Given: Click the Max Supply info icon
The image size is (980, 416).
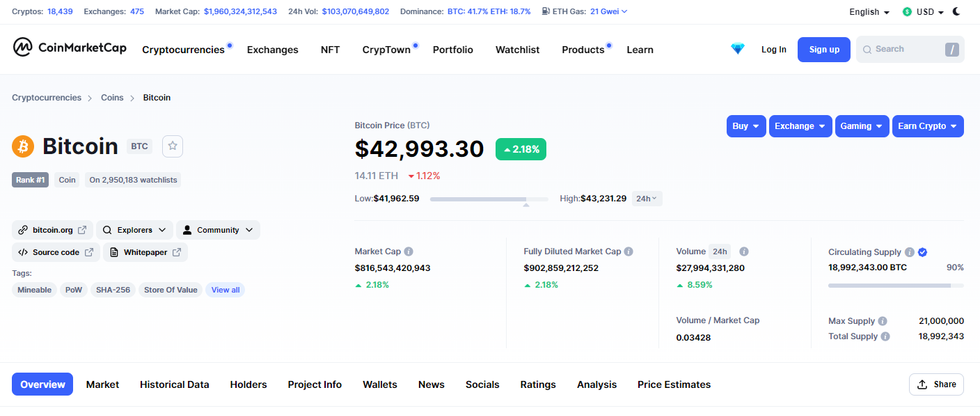Looking at the screenshot, I should (882, 321).
